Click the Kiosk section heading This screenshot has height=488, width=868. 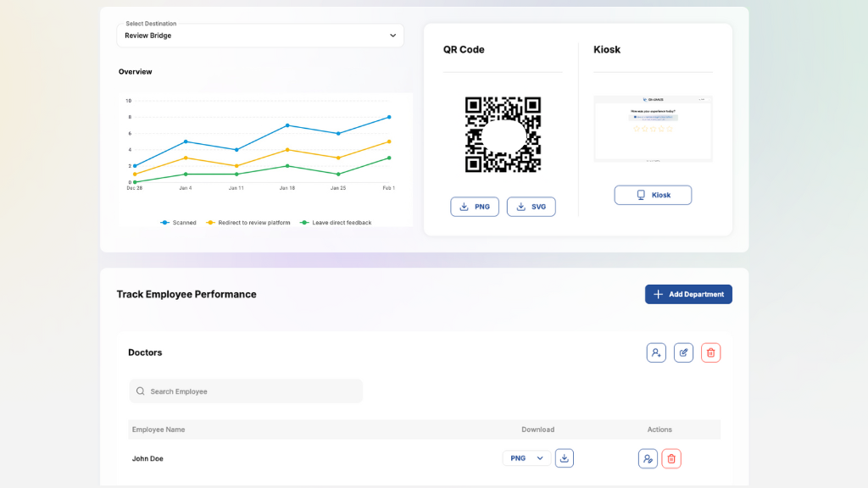[x=607, y=50]
